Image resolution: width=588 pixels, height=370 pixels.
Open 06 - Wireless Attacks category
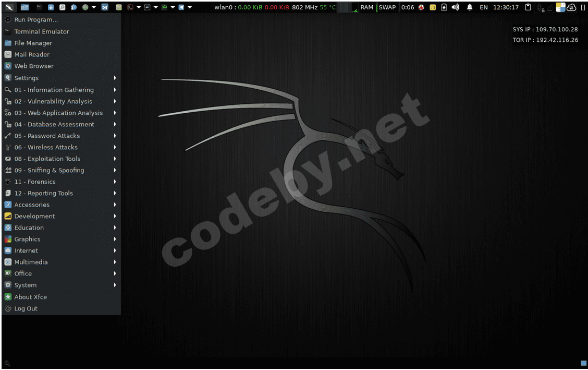(61, 148)
